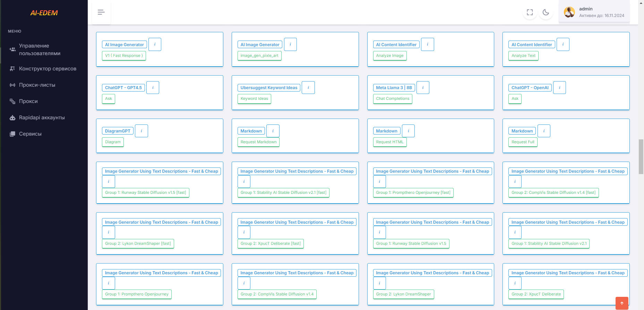Screen dimensions: 644x310
Task: Click the Ubersuggest Keyword Ideas service label
Action: [269, 88]
